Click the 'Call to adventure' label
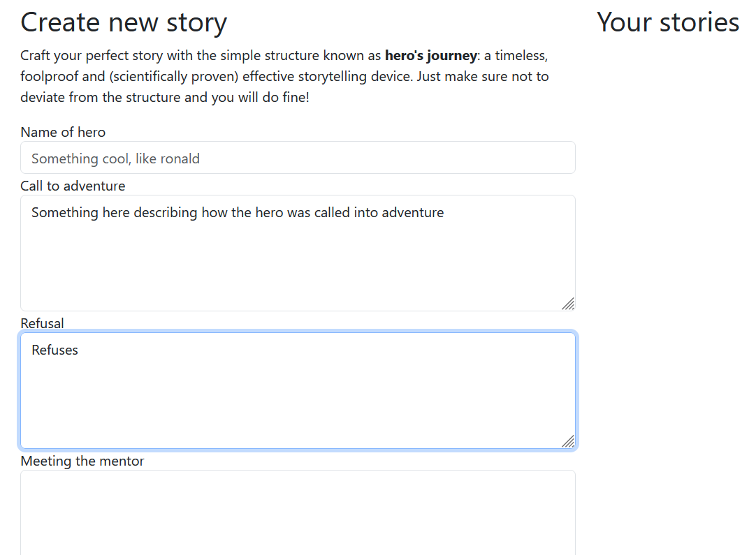Image resolution: width=756 pixels, height=555 pixels. pyautogui.click(x=73, y=186)
